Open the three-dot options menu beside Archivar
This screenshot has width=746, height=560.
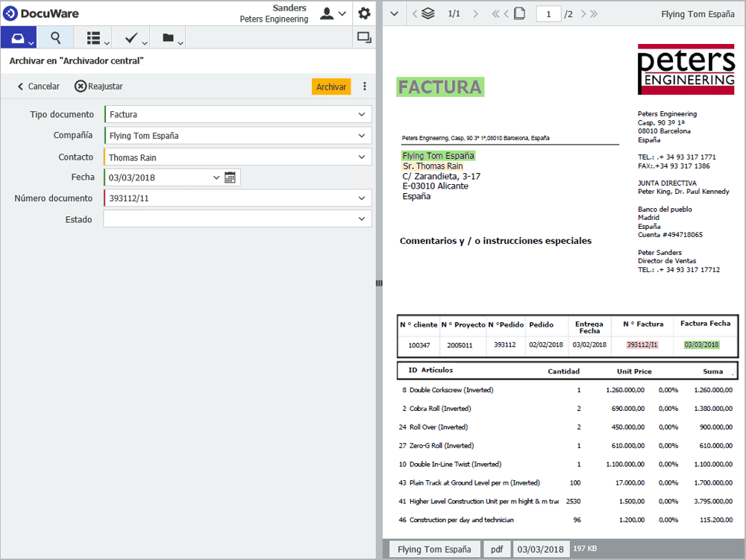[364, 86]
